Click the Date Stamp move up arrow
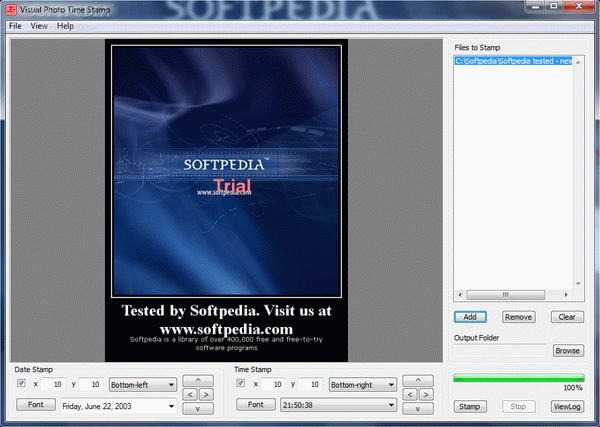This screenshot has width=600, height=427. point(198,380)
